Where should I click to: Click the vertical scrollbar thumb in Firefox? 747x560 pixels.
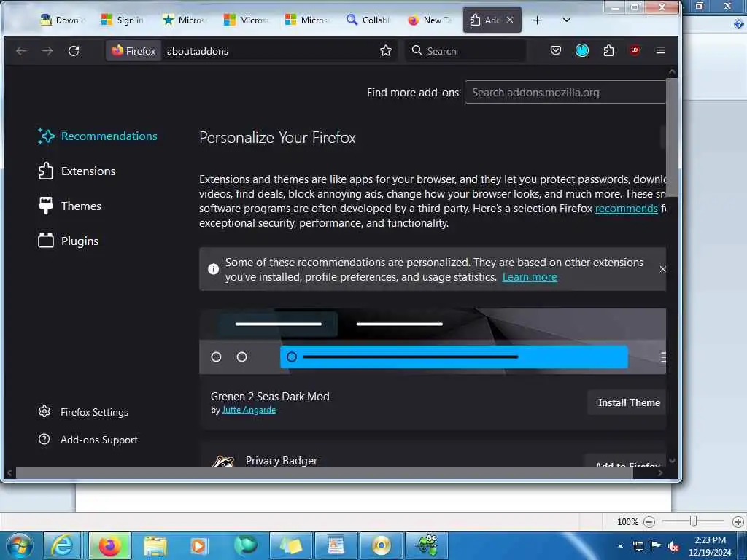672,138
